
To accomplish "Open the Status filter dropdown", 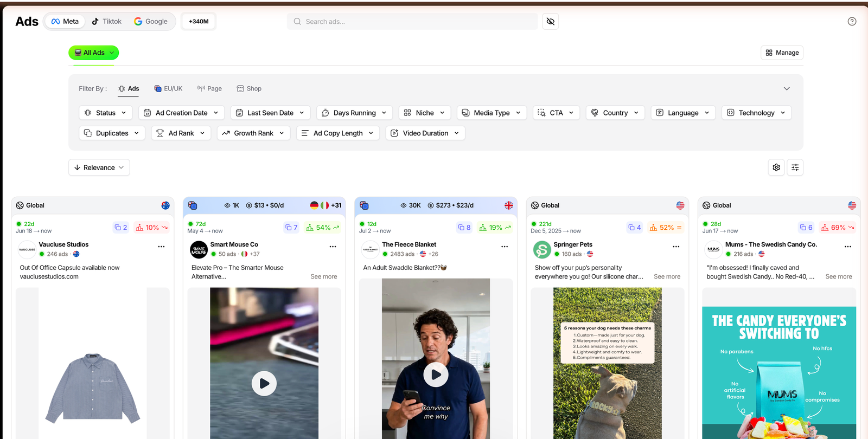I will coord(106,113).
